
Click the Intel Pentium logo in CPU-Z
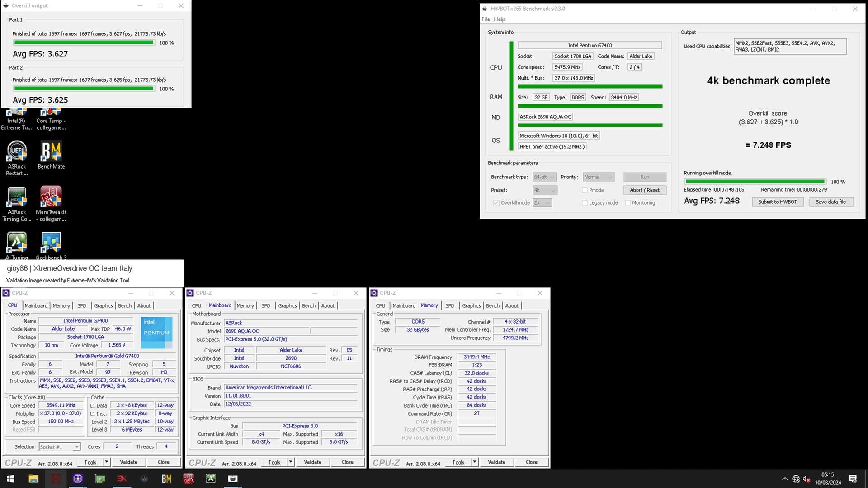[156, 332]
